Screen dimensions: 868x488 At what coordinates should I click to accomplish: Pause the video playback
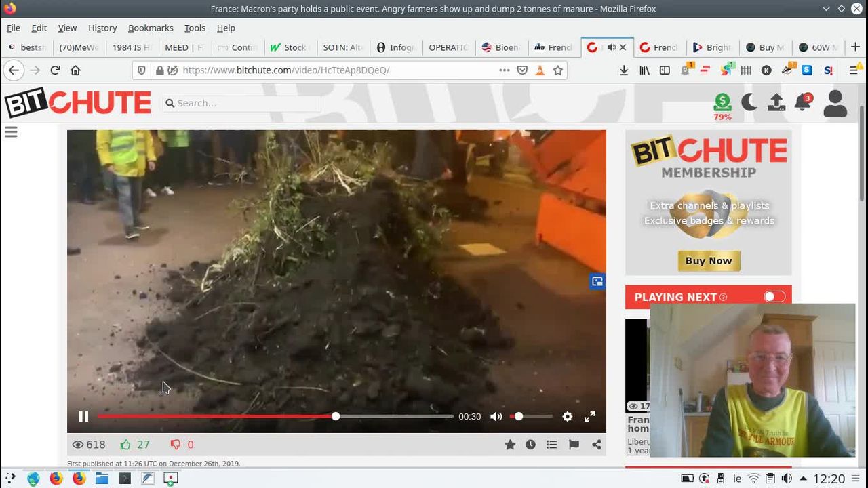click(83, 417)
